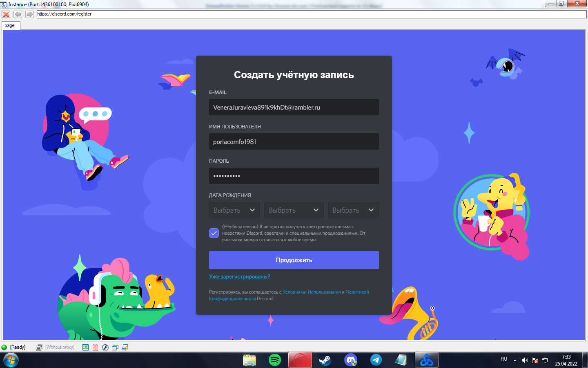This screenshot has height=368, width=588.
Task: Click the volume speaker tray icon
Action: click(x=525, y=360)
